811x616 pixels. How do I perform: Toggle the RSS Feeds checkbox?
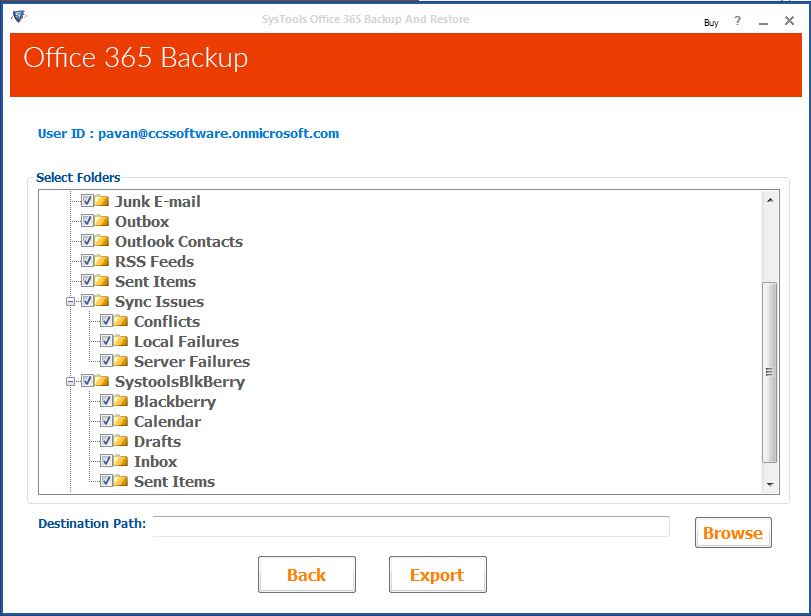pyautogui.click(x=87, y=260)
